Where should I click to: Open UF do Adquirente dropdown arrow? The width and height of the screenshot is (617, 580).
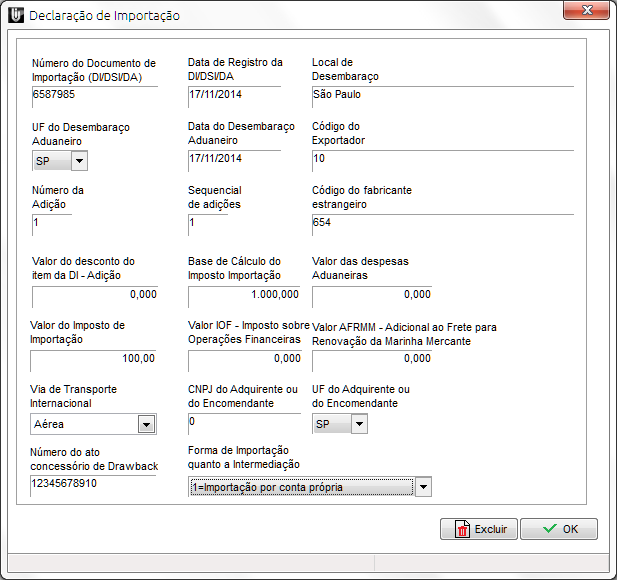click(x=359, y=424)
